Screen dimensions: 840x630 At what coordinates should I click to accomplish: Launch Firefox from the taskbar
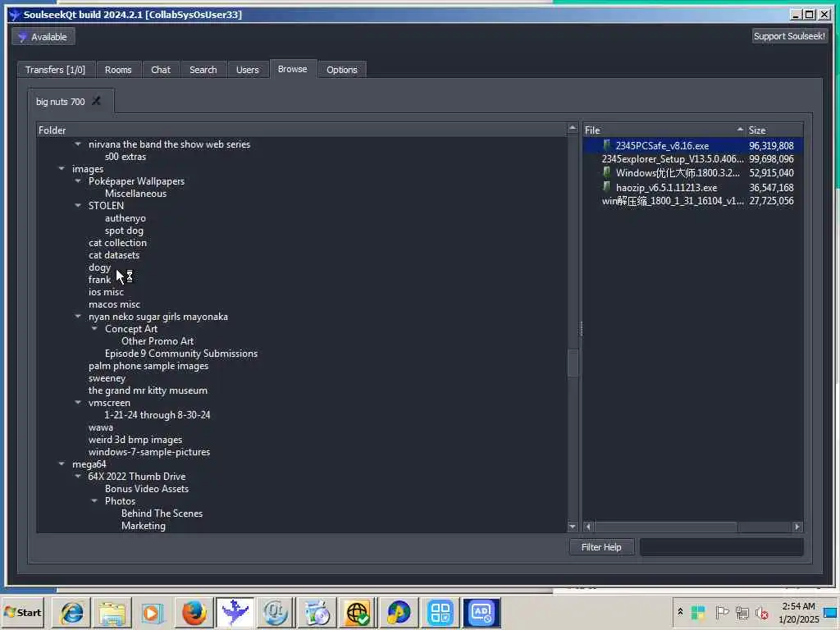(194, 612)
